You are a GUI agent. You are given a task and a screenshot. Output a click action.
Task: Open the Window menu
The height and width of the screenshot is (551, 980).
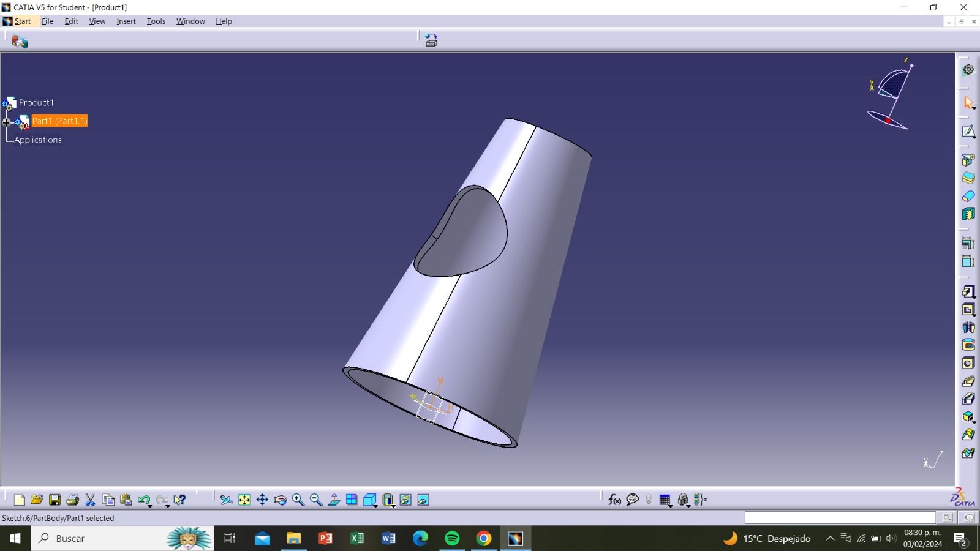tap(190, 21)
